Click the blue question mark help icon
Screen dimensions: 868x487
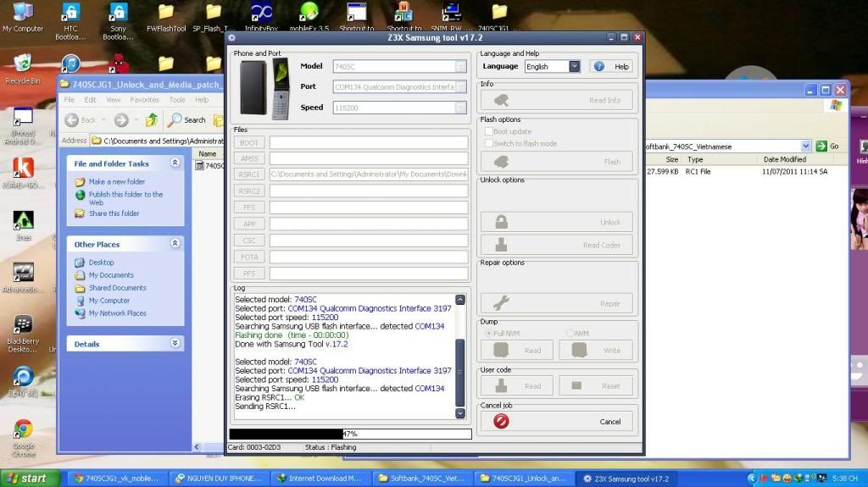599,66
